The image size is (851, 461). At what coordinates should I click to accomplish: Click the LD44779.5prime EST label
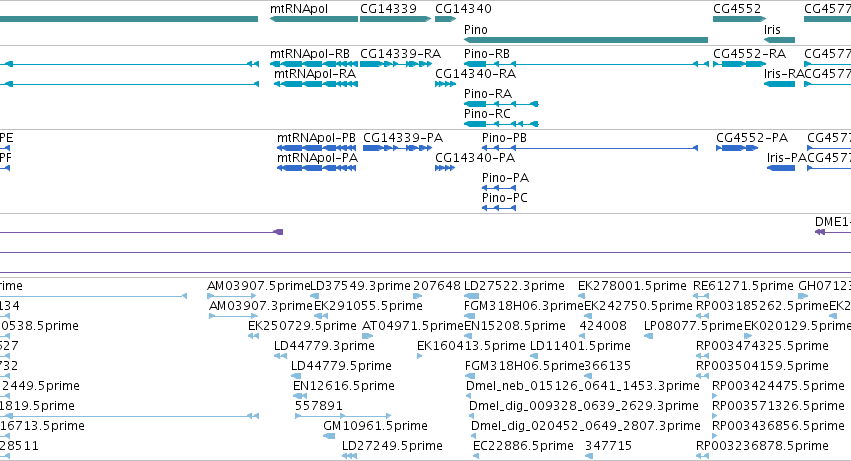[341, 367]
